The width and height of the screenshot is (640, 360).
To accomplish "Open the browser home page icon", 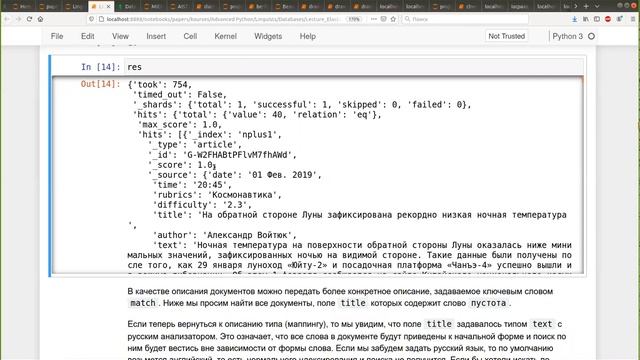I will pyautogui.click(x=40, y=19).
